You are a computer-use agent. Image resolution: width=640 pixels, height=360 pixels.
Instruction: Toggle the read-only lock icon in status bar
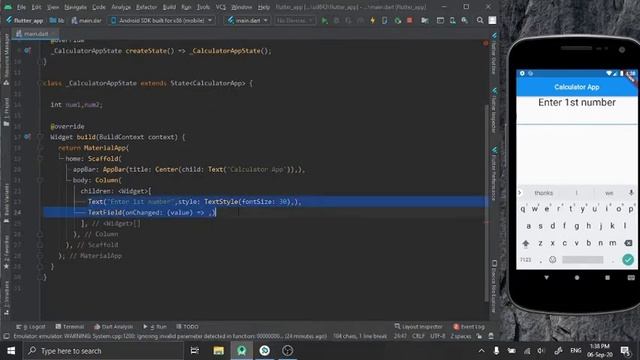click(x=479, y=336)
